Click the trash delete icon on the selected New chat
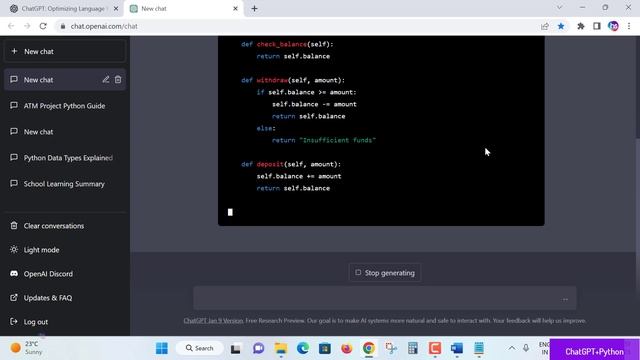The width and height of the screenshot is (640, 360). pyautogui.click(x=118, y=80)
